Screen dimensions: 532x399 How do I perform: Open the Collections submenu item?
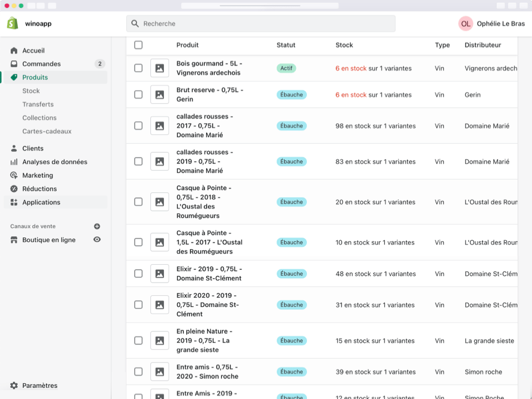(x=40, y=118)
